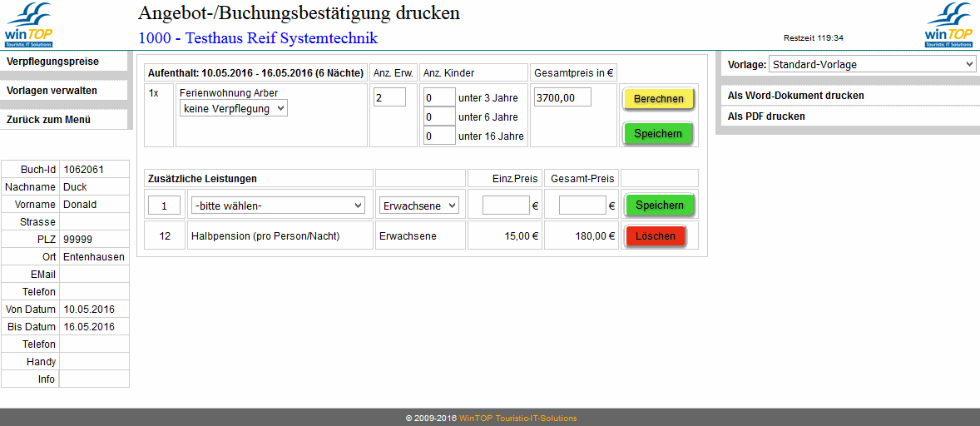980x426 pixels.
Task: Save the additional service row with Speichern
Action: tap(659, 205)
